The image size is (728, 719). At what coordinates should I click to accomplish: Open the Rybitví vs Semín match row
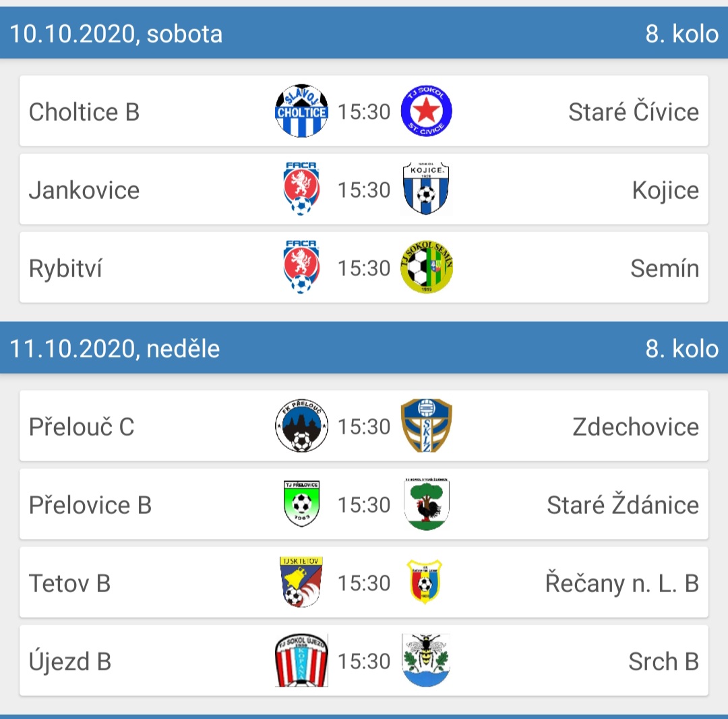click(364, 268)
